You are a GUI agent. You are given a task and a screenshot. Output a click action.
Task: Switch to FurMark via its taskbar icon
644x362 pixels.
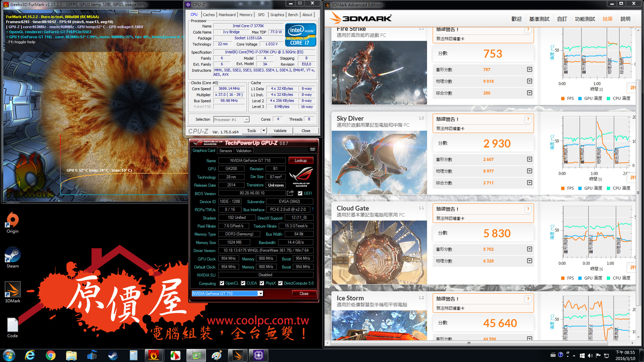point(154,355)
